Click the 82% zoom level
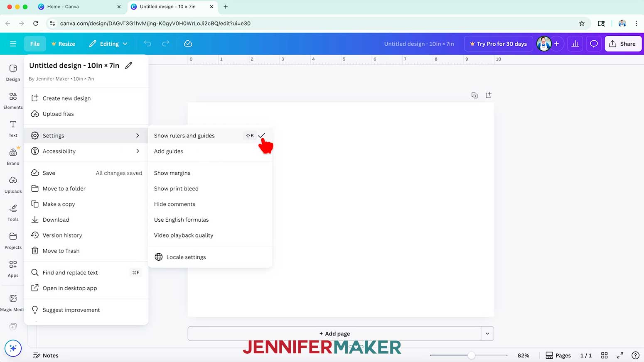 point(523,355)
